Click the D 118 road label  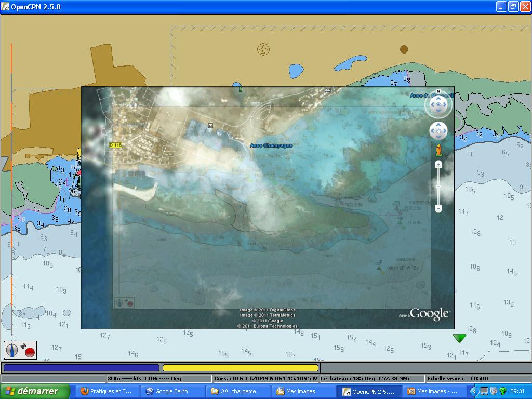point(115,145)
